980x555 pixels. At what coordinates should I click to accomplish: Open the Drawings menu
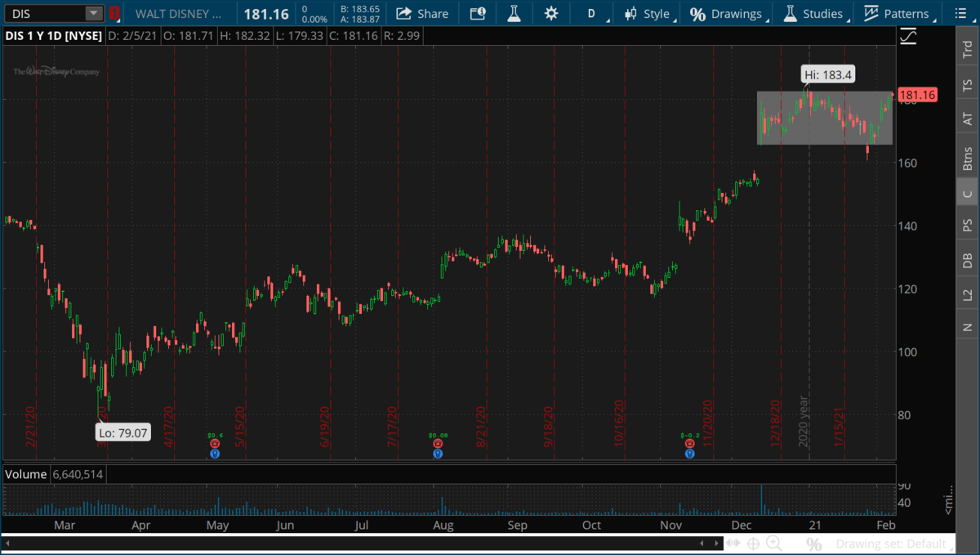(x=727, y=14)
